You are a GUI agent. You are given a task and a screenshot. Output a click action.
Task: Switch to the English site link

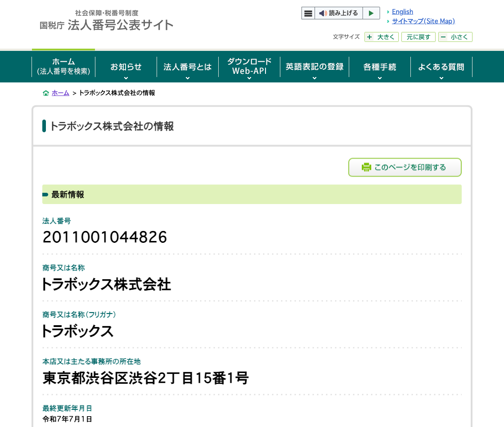coord(402,12)
